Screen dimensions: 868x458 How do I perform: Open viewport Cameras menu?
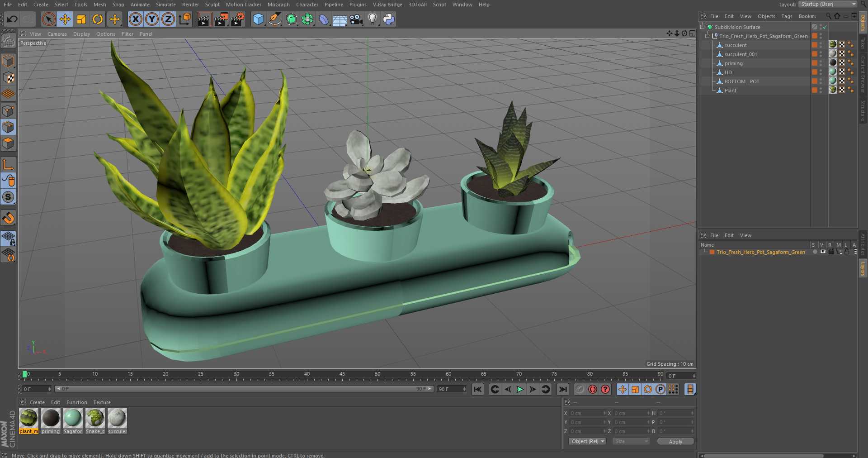[57, 34]
